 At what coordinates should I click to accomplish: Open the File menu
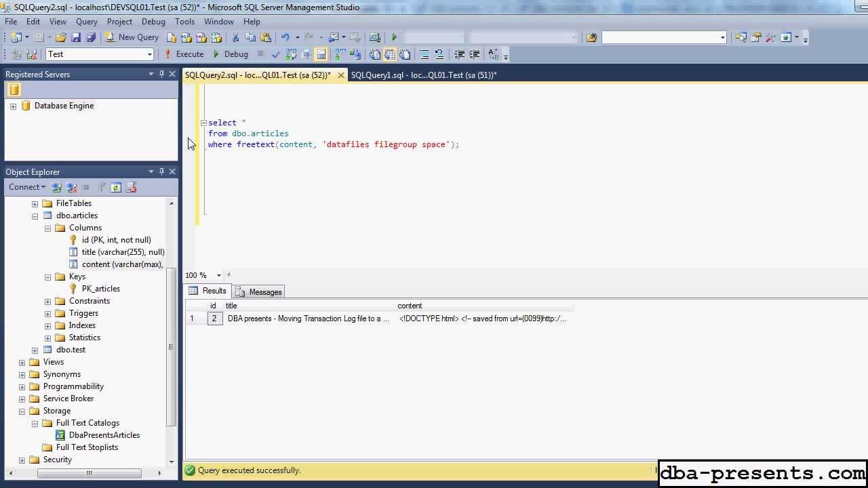coord(11,22)
